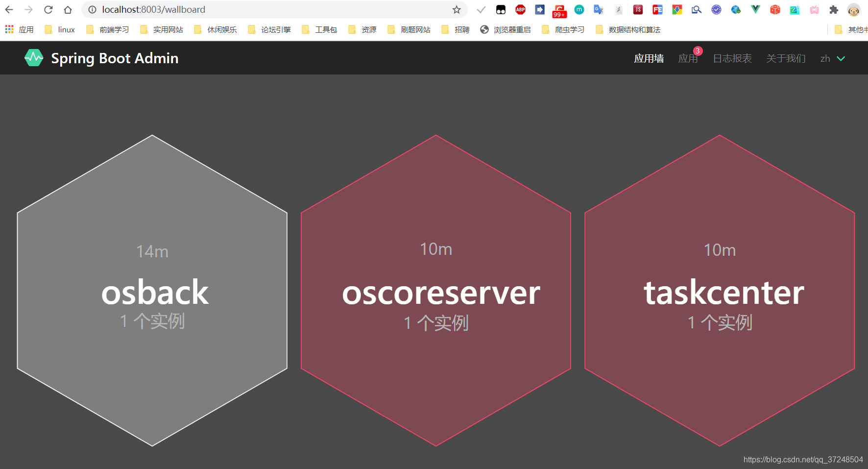Switch to the 应用墙 wallboard tab

point(649,58)
